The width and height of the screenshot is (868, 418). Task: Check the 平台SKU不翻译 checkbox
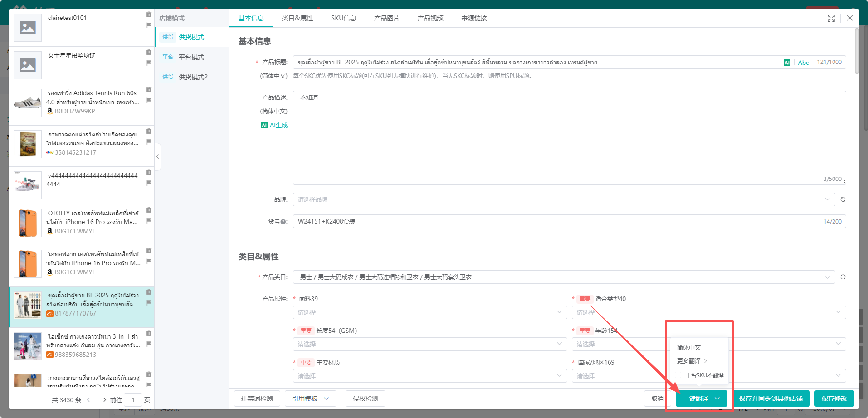(678, 375)
